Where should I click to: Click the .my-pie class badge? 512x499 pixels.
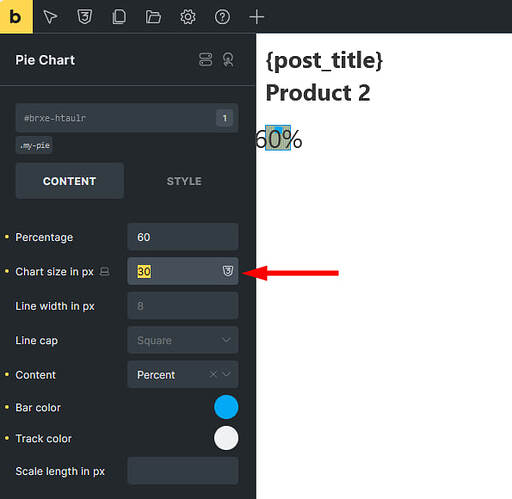point(34,145)
